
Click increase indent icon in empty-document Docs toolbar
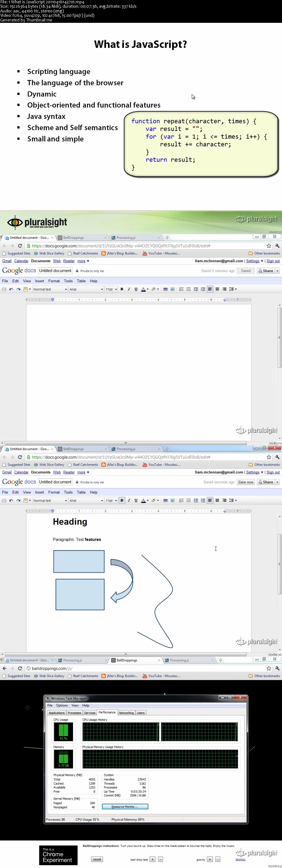(203, 289)
